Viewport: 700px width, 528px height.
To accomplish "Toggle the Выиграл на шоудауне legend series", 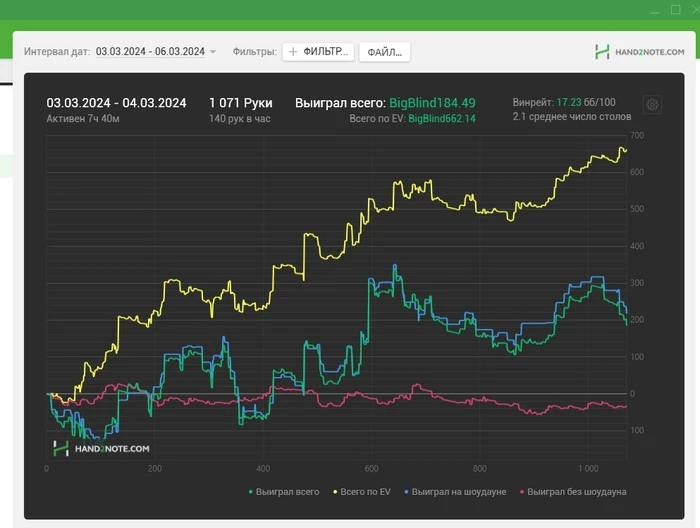I will (x=455, y=492).
